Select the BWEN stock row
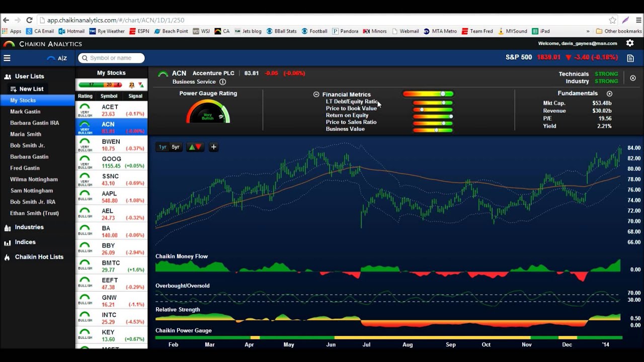Screen dimensions: 644x362 (x=112, y=145)
